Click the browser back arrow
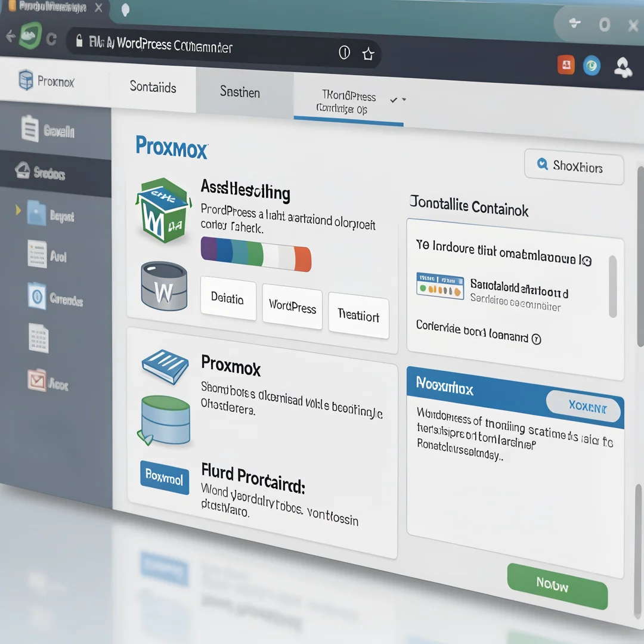 pos(11,36)
